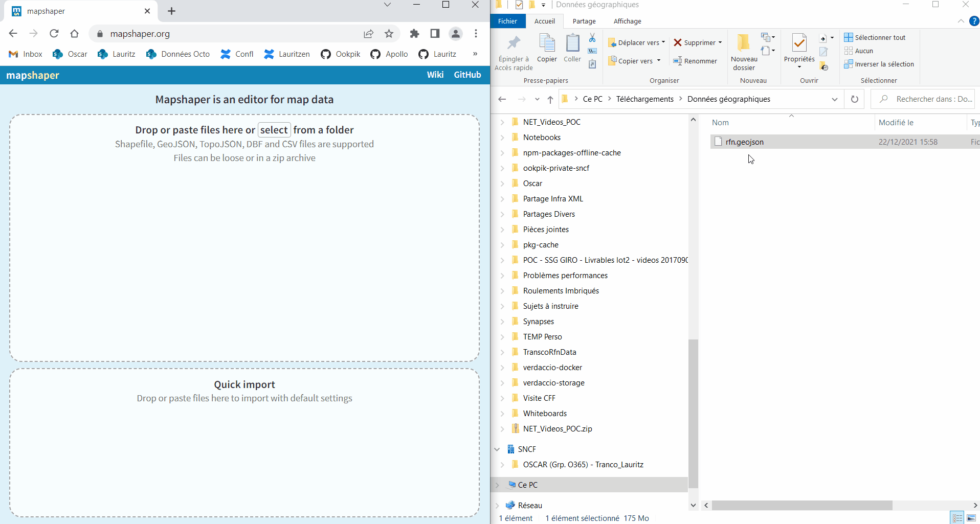The height and width of the screenshot is (524, 980).
Task: Click Inverser la sélection
Action: pyautogui.click(x=879, y=64)
